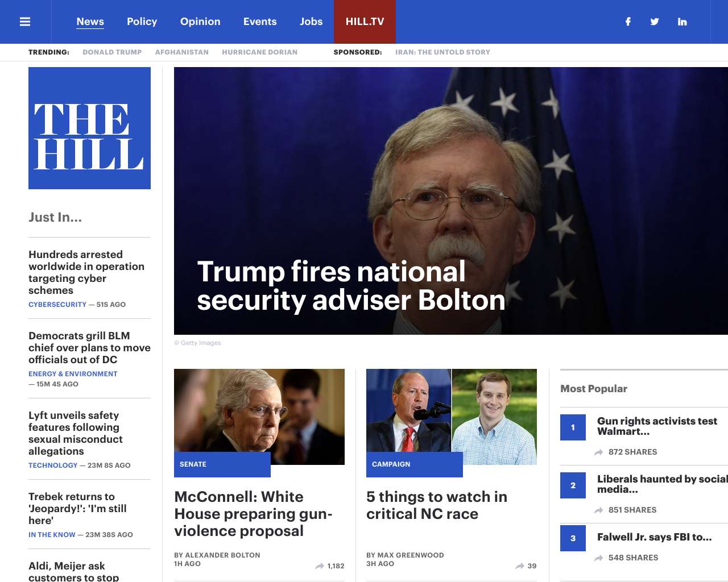Open the Cybersecurity category tag
Screen dimensions: 728x582
click(57, 305)
